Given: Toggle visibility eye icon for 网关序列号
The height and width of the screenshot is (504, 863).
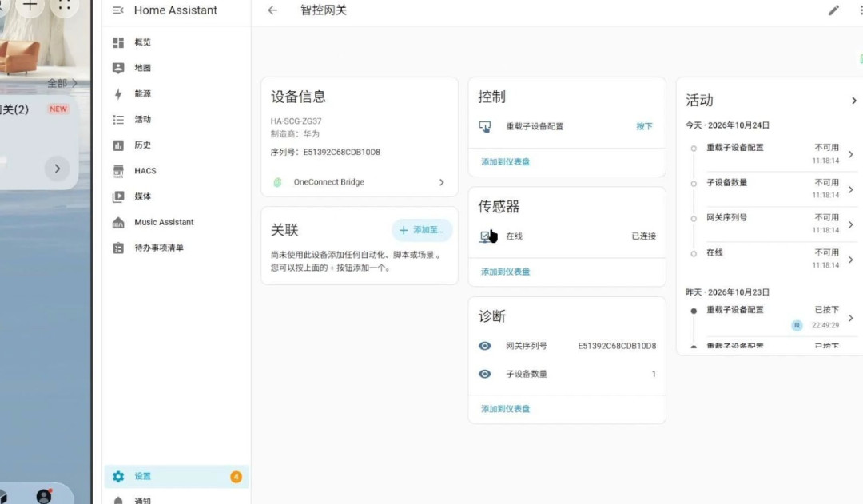Looking at the screenshot, I should click(484, 346).
